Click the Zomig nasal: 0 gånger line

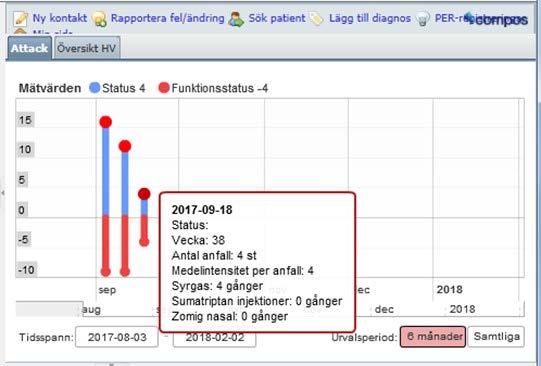pos(230,316)
